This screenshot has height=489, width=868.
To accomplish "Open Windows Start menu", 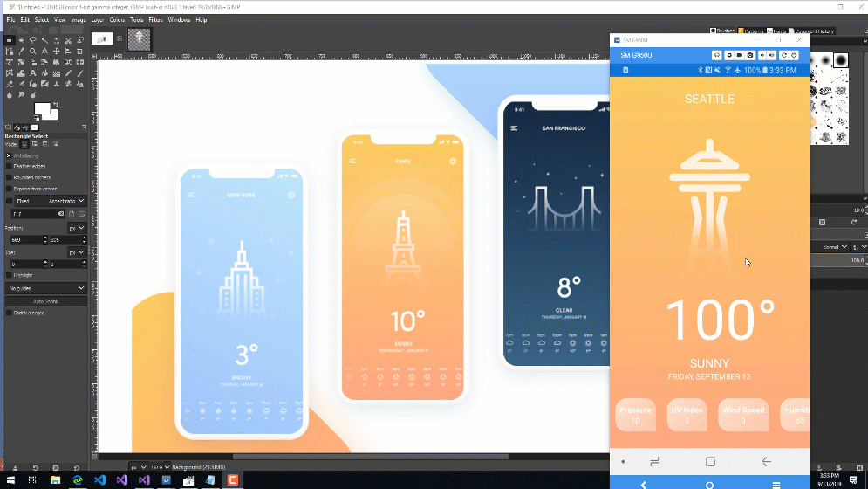I will pos(10,479).
